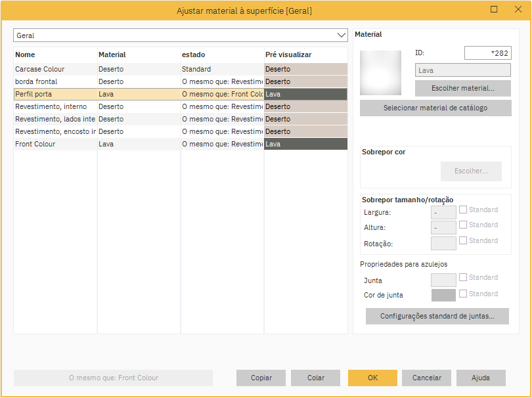Check Standard checkbox for Rotação
This screenshot has width=532, height=398.
click(x=463, y=241)
